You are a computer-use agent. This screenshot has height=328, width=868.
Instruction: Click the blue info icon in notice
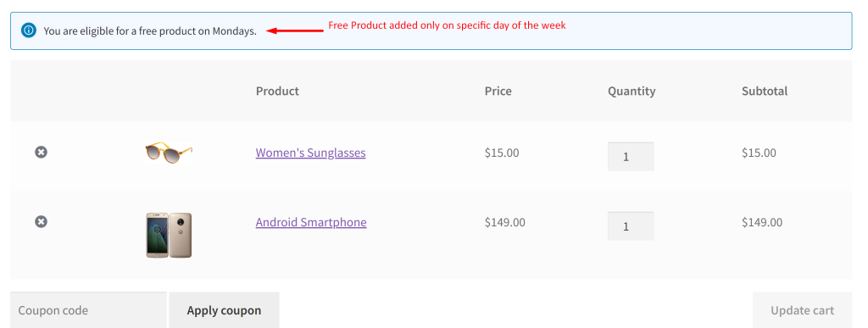coord(28,30)
